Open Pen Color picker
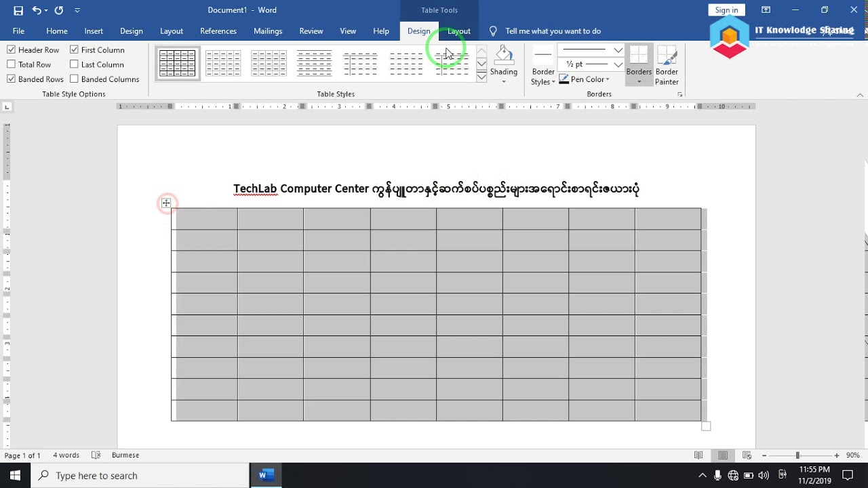868x488 pixels. [x=585, y=79]
